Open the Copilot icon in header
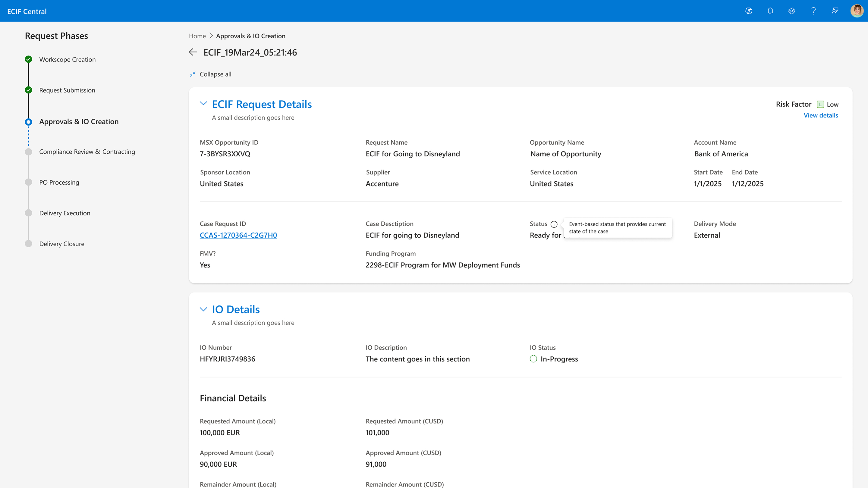Screen dimensions: 868x488 pyautogui.click(x=749, y=11)
